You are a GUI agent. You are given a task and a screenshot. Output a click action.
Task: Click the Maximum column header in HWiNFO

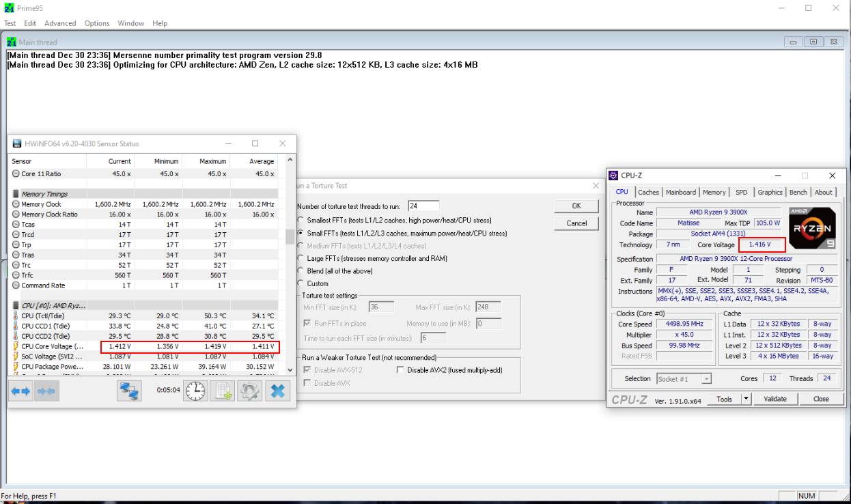pos(205,161)
